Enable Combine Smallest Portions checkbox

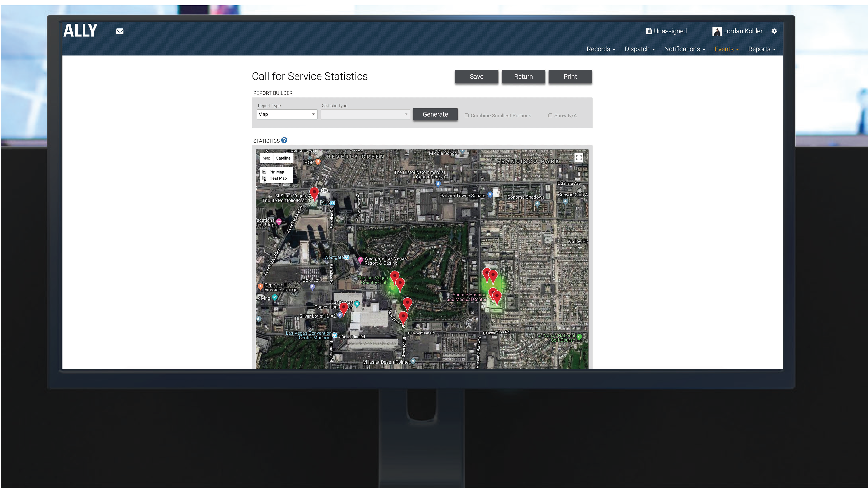tap(467, 115)
